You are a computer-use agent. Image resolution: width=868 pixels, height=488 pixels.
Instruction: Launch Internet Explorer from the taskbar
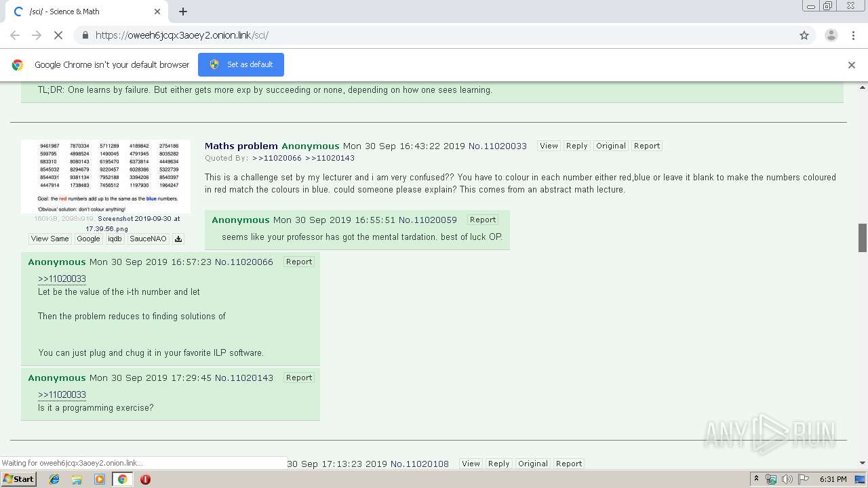tap(54, 479)
